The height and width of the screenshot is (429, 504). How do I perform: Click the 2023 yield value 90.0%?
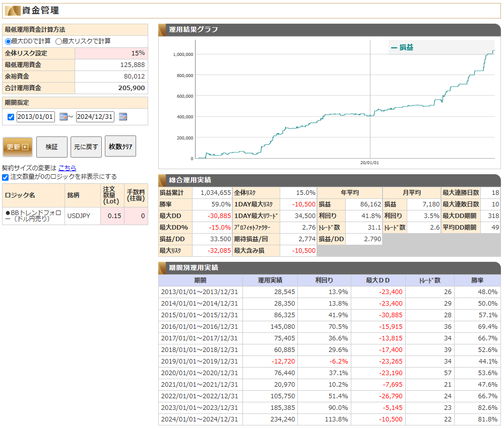click(x=338, y=407)
